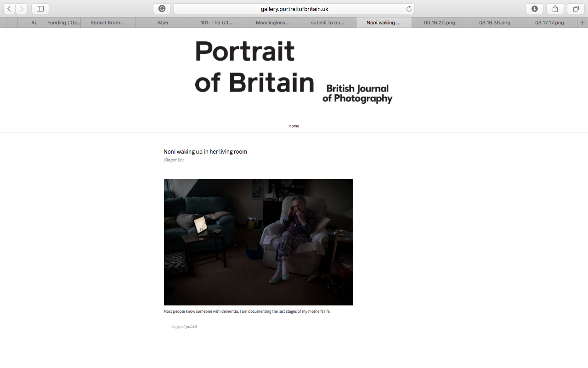
Task: Switch to the 03.16.38.png tab
Action: coord(494,23)
